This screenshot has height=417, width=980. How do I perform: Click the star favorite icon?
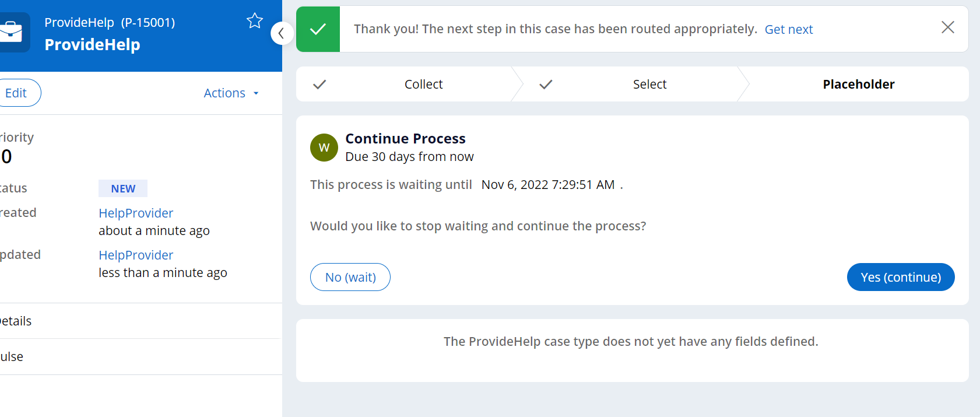255,21
